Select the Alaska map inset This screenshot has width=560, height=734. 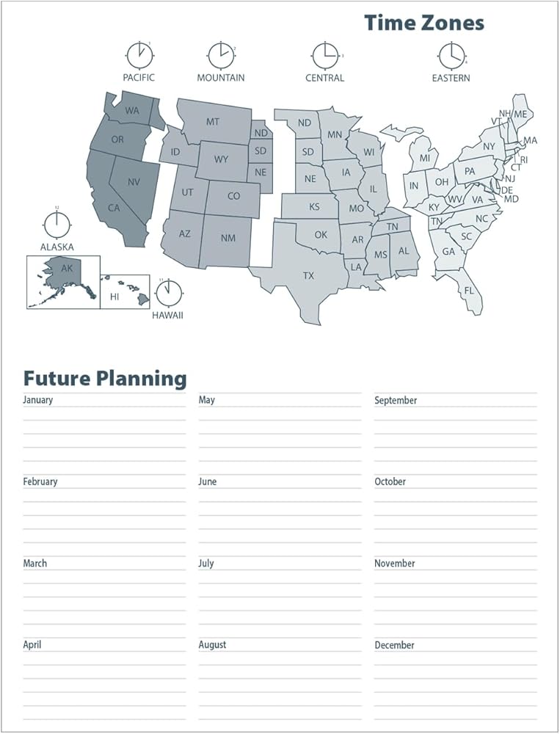pyautogui.click(x=63, y=281)
